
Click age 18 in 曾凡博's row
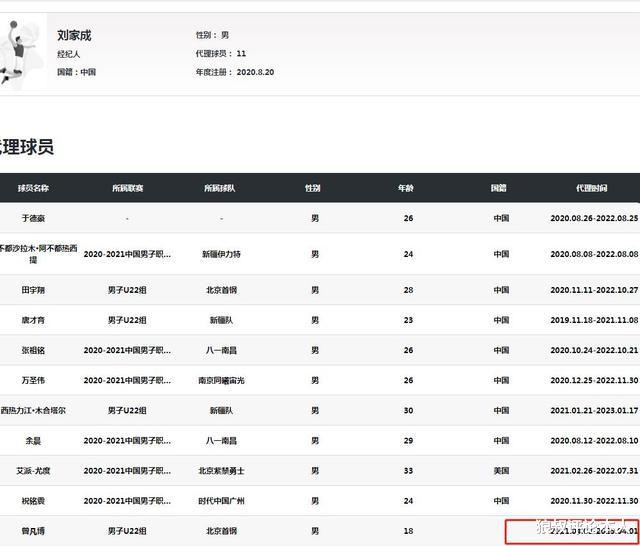[409, 531]
